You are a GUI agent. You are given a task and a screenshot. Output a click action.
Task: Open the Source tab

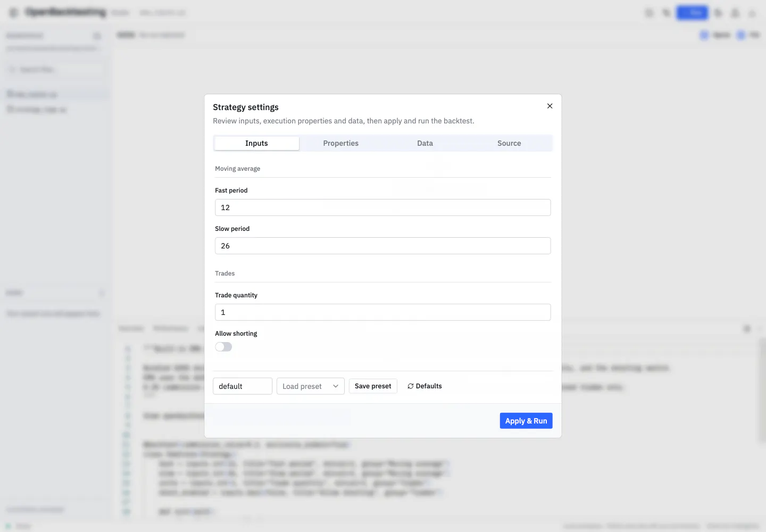[509, 143]
